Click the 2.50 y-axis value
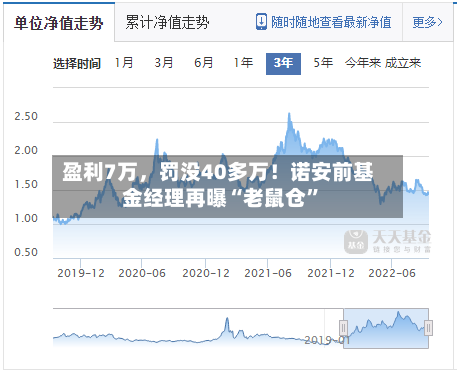 coord(26,117)
